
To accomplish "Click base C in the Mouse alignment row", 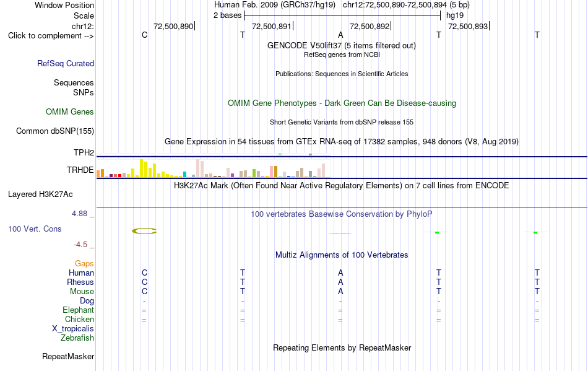I will click(x=144, y=292).
